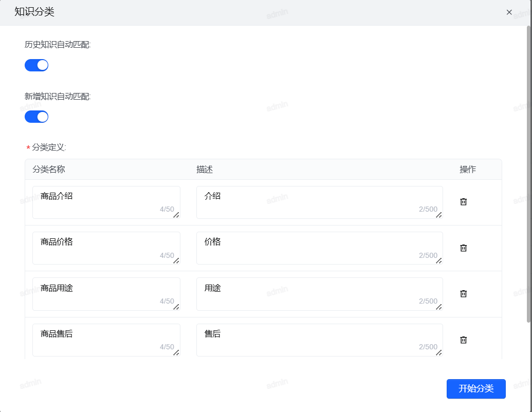Click the 商品用途 name field

[106, 294]
